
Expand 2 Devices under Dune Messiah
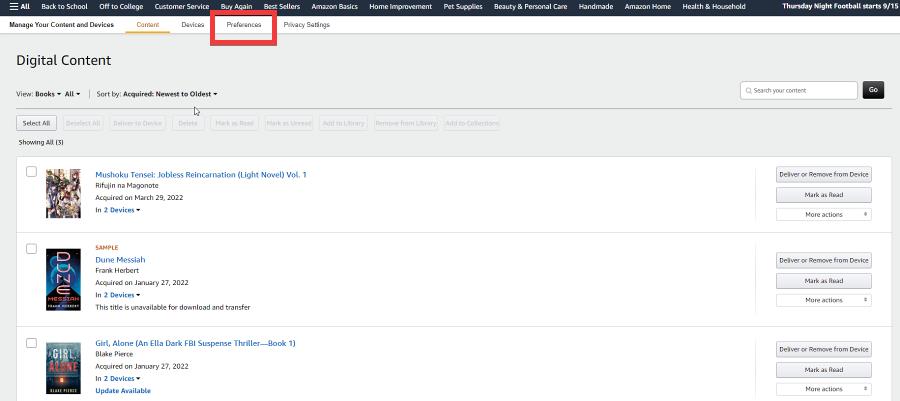(122, 295)
